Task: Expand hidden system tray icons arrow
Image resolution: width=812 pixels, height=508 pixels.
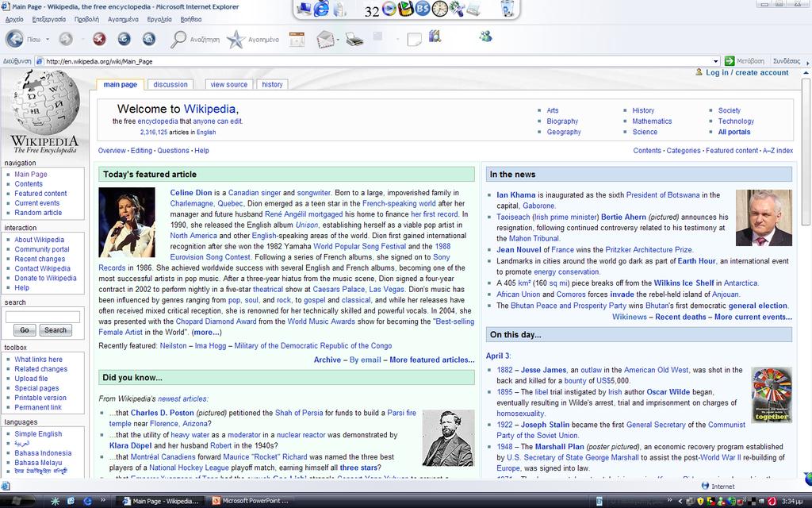Action: (x=680, y=501)
